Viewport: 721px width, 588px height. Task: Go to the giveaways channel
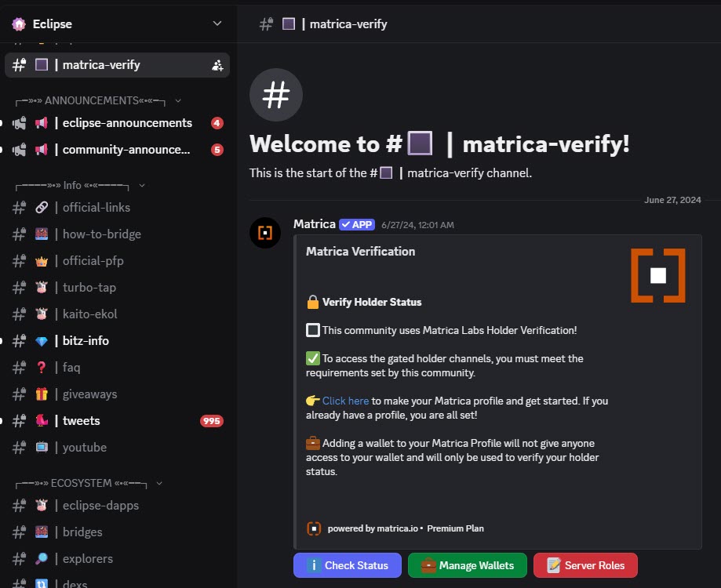coord(117,394)
